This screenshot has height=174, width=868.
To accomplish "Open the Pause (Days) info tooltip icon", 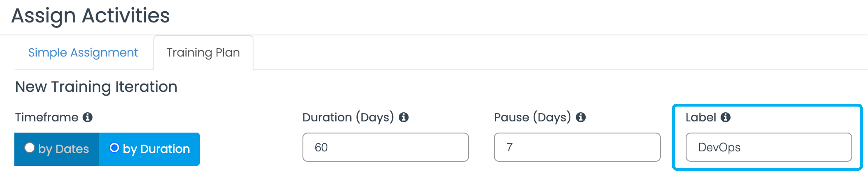I will click(581, 117).
